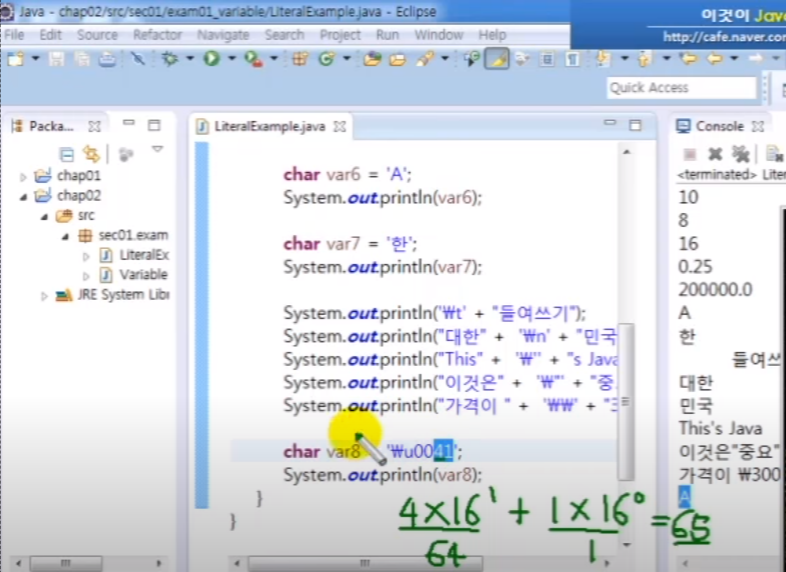Click the Save All icon
The width and height of the screenshot is (786, 572).
tap(82, 59)
